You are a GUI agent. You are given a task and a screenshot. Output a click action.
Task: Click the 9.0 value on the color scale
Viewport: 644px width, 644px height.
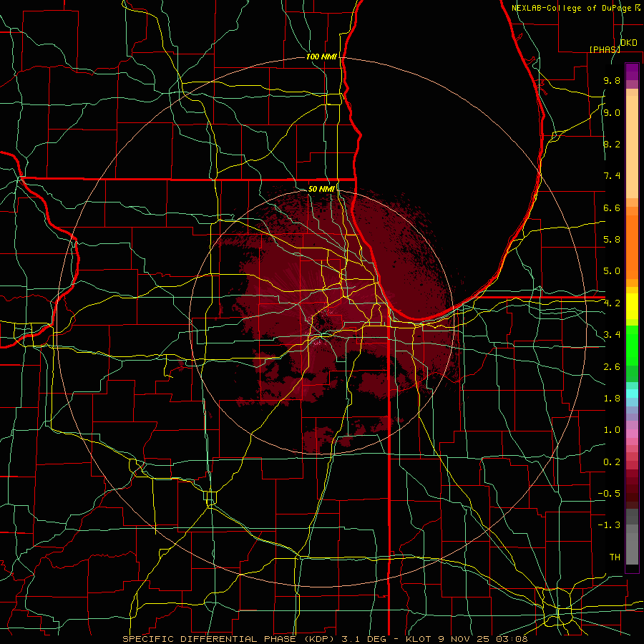(612, 112)
